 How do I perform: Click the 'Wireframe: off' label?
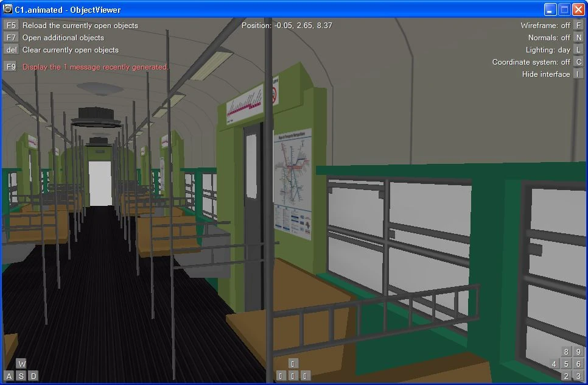[545, 26]
